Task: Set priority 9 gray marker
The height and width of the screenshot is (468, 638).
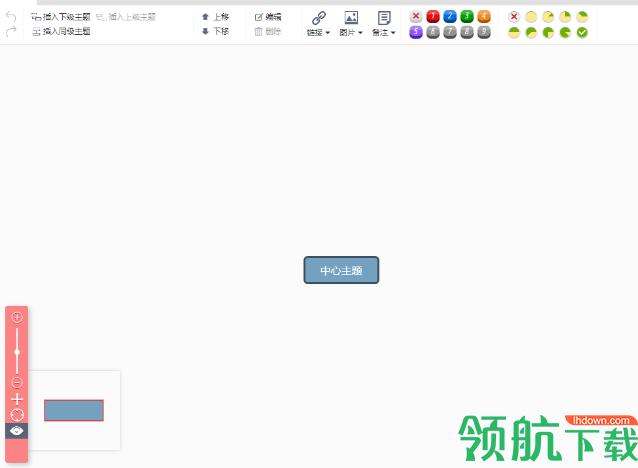Action: (x=484, y=32)
